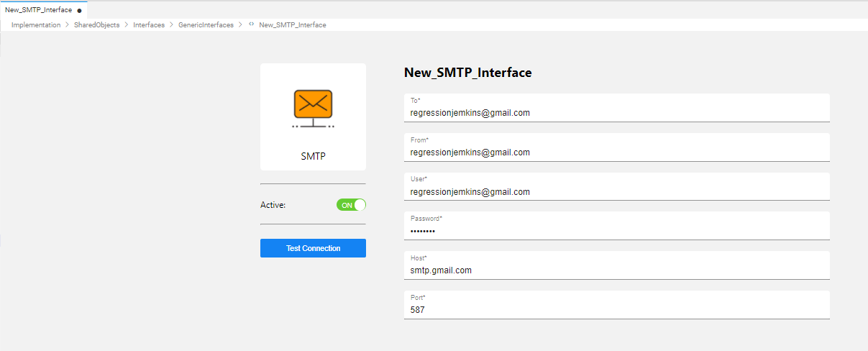
Task: Edit the Host field with smtp.gmail.com
Action: 616,270
